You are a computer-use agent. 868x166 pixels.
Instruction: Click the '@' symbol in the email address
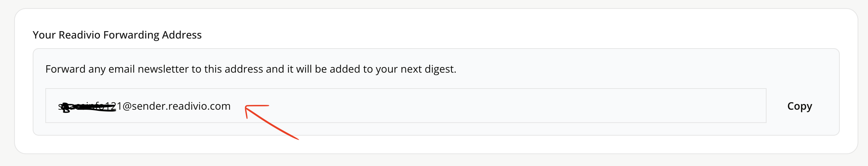[127, 106]
